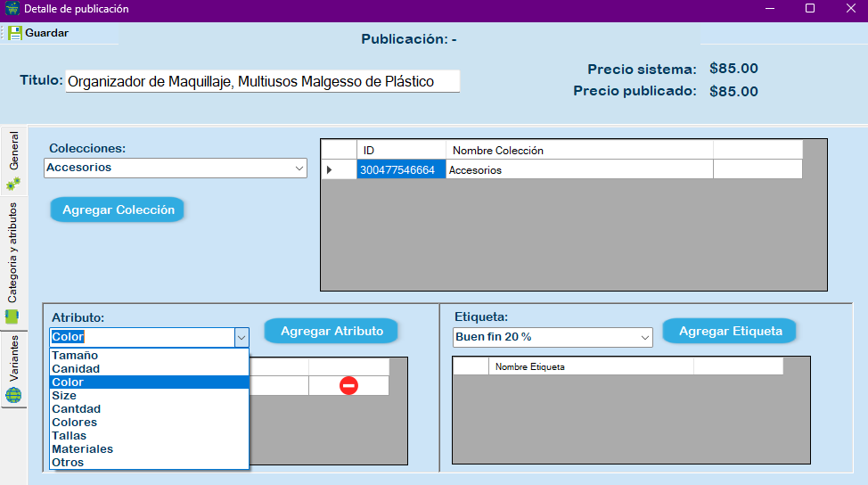The height and width of the screenshot is (485, 868).
Task: Click Agregar Etiqueta button
Action: [x=730, y=331]
